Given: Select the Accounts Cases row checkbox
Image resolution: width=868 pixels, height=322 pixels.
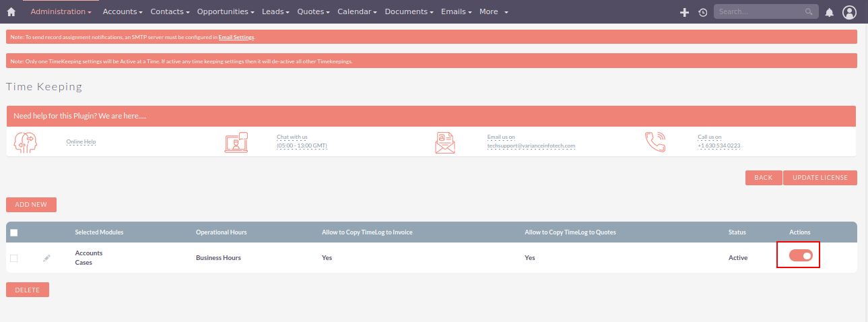Looking at the screenshot, I should [x=14, y=258].
